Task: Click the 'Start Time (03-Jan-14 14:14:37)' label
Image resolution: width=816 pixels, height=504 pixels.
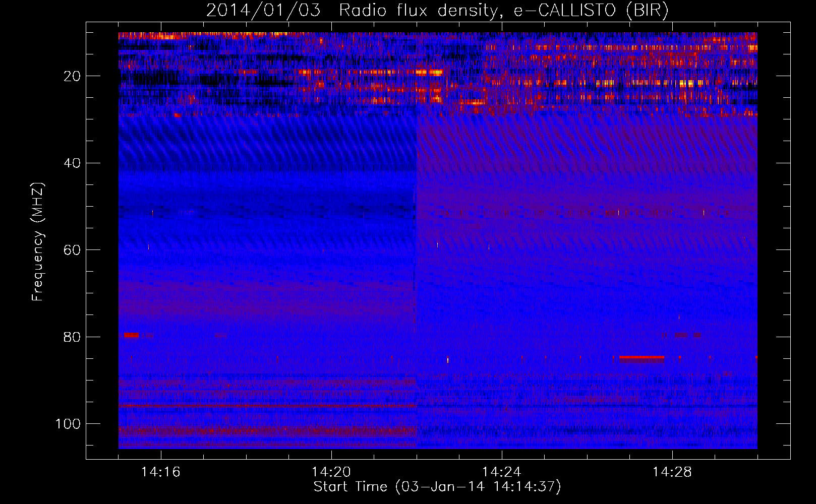Action: tap(437, 487)
